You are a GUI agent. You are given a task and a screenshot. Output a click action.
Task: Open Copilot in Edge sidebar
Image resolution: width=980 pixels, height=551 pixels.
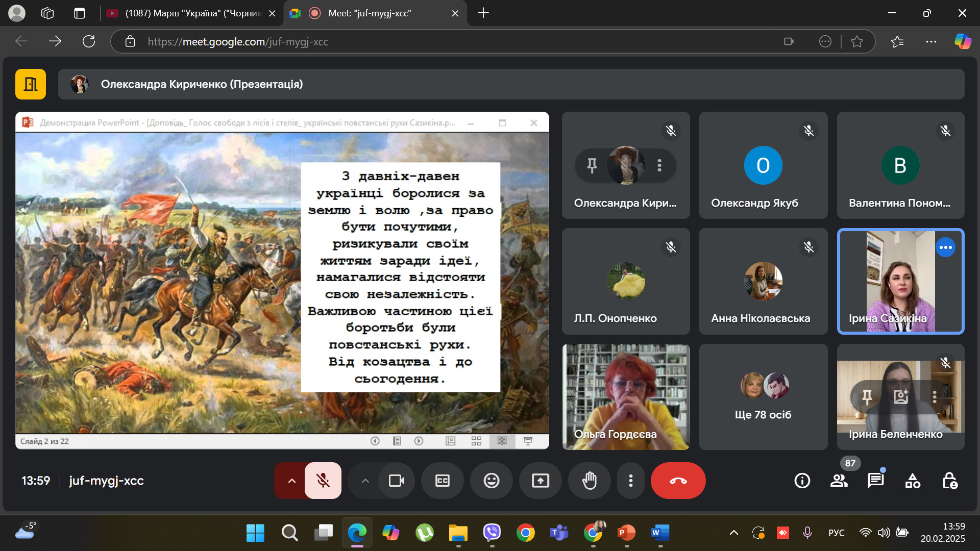pyautogui.click(x=963, y=41)
